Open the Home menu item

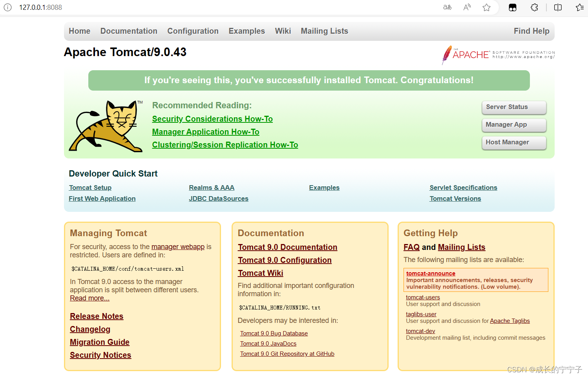(80, 31)
